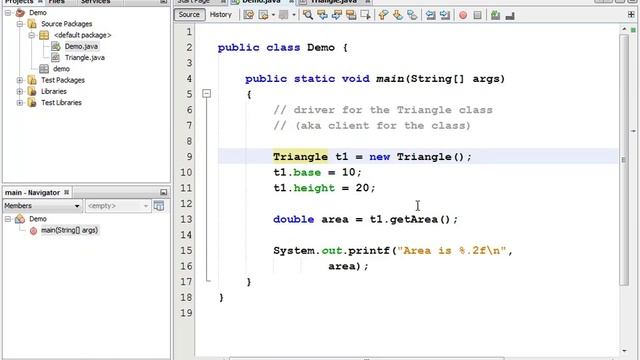
Task: Click highlighted Triangle on line 9
Action: [x=300, y=157]
